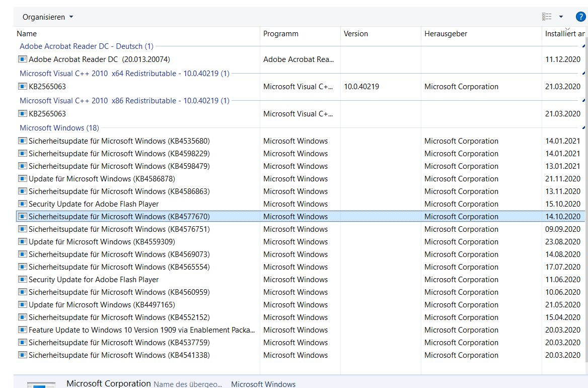
Task: Select 'Sicherheitsupdate für Microsoft Windows (KB4576751)' text
Action: 119,229
